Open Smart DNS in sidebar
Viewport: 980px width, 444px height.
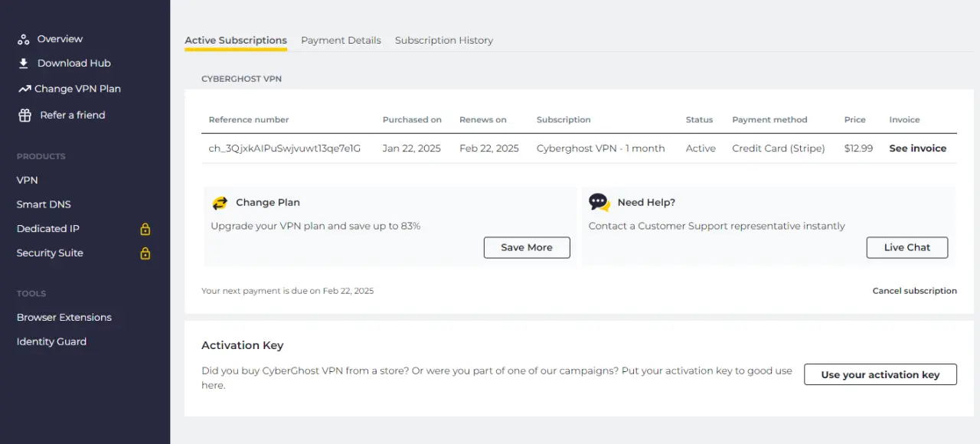point(44,204)
